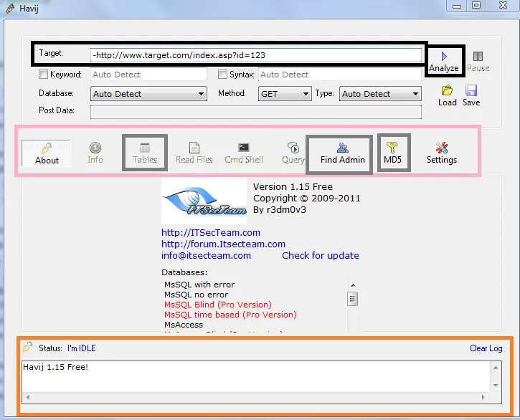Viewport: 520px width, 420px height.
Task: Click the carrot icon beside Status
Action: 27,347
